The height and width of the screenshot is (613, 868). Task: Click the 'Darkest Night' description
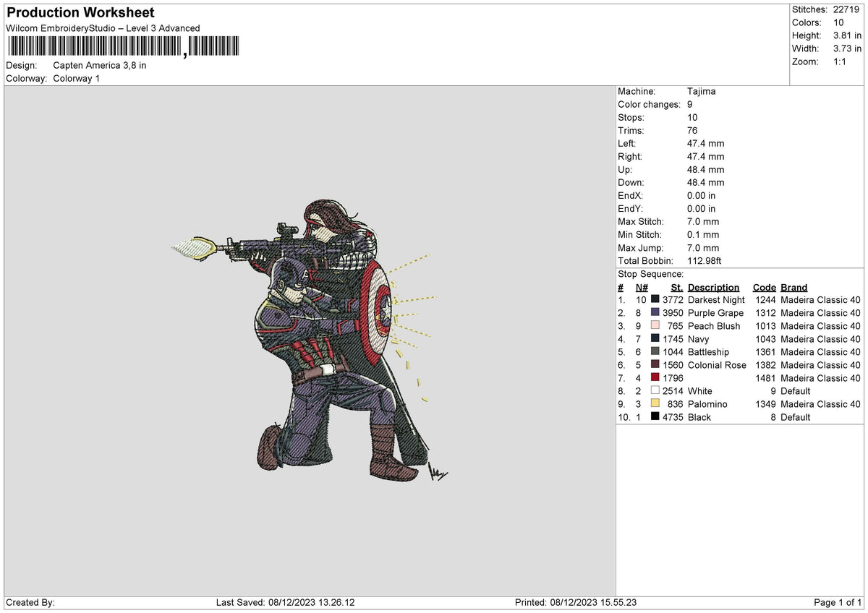tap(716, 299)
